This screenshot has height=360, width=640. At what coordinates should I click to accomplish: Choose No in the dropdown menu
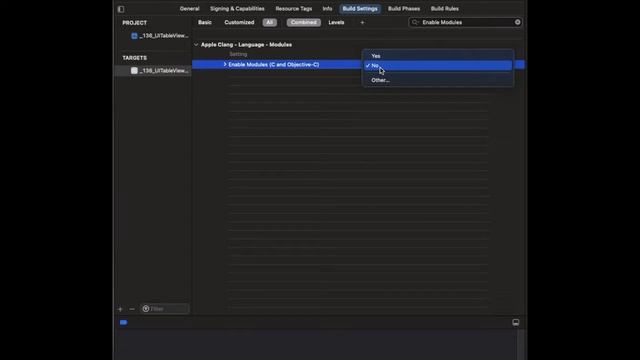[x=438, y=66]
